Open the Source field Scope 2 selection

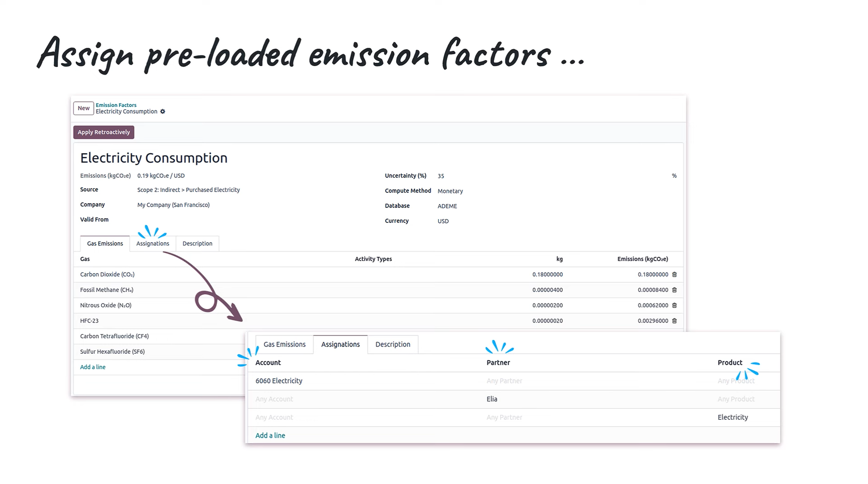coord(188,190)
